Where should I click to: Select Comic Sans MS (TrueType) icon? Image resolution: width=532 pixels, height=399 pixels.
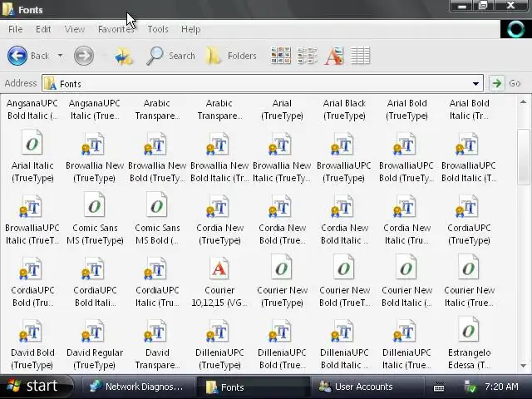click(x=95, y=205)
